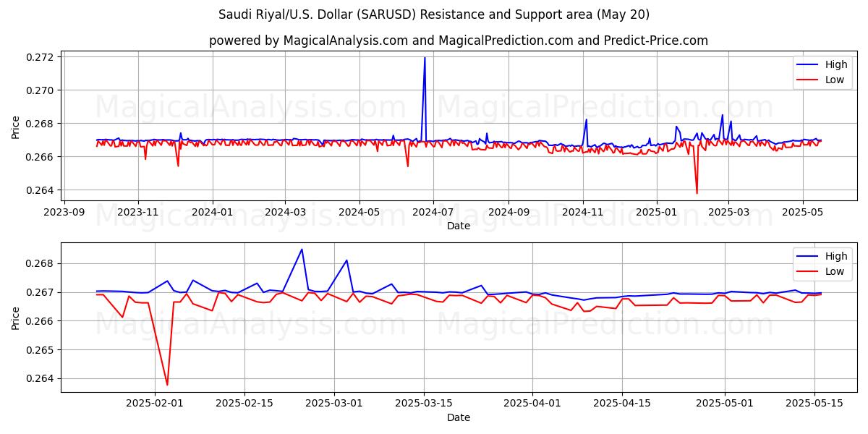Click the 2025-05 date label in top chart

click(802, 212)
